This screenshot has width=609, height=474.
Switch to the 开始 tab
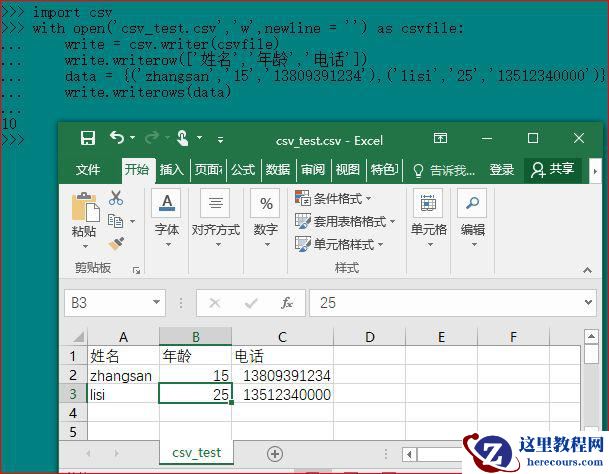[137, 169]
